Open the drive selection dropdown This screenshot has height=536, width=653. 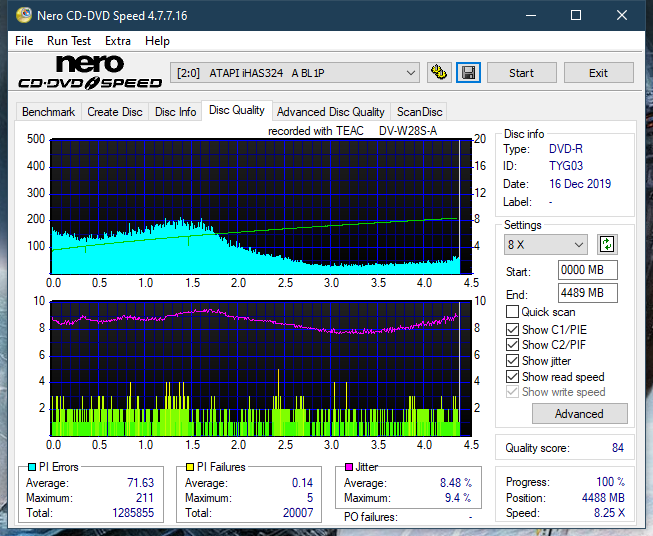coord(294,73)
